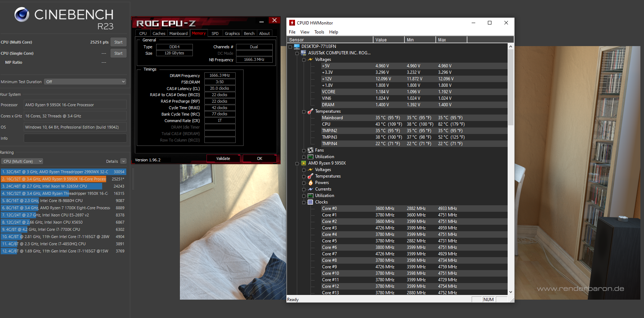Image resolution: width=644 pixels, height=318 pixels.
Task: Click the ASUSTeK mainboard chip icon
Action: tap(303, 53)
